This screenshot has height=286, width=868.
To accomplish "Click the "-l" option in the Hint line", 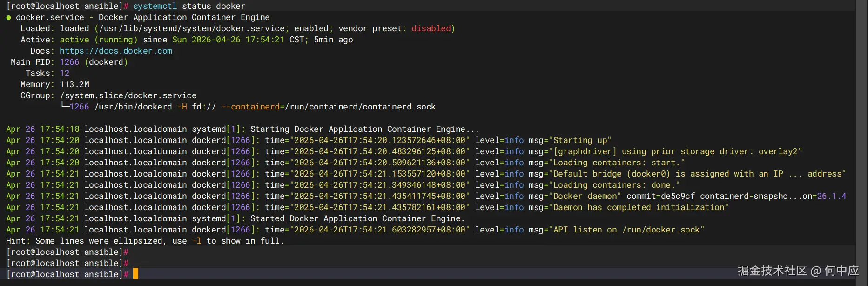I will pos(196,241).
